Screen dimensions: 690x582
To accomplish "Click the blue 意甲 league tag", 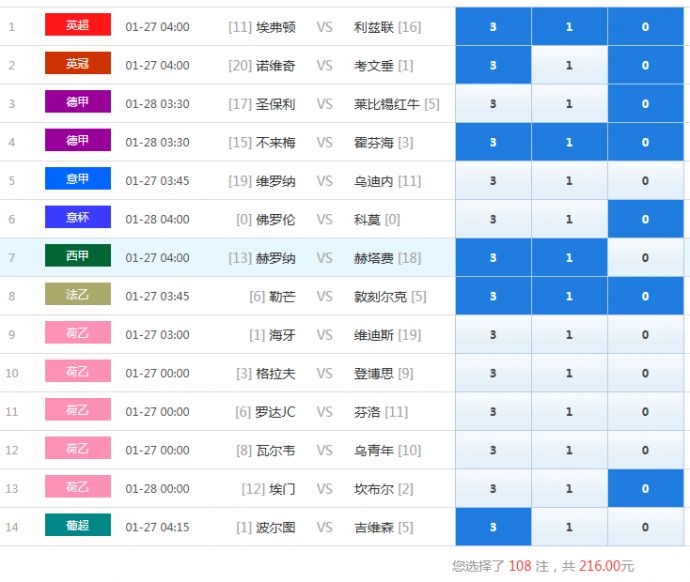I will tap(77, 179).
